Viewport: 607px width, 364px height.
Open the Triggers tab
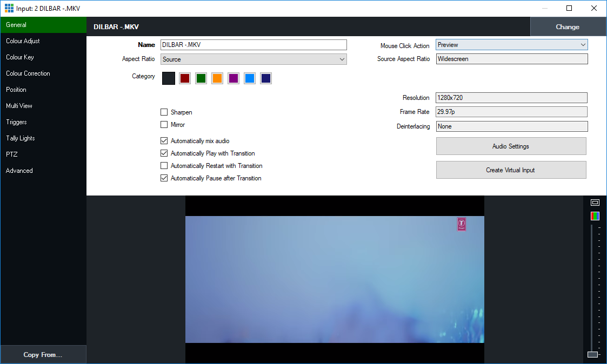tap(43, 122)
